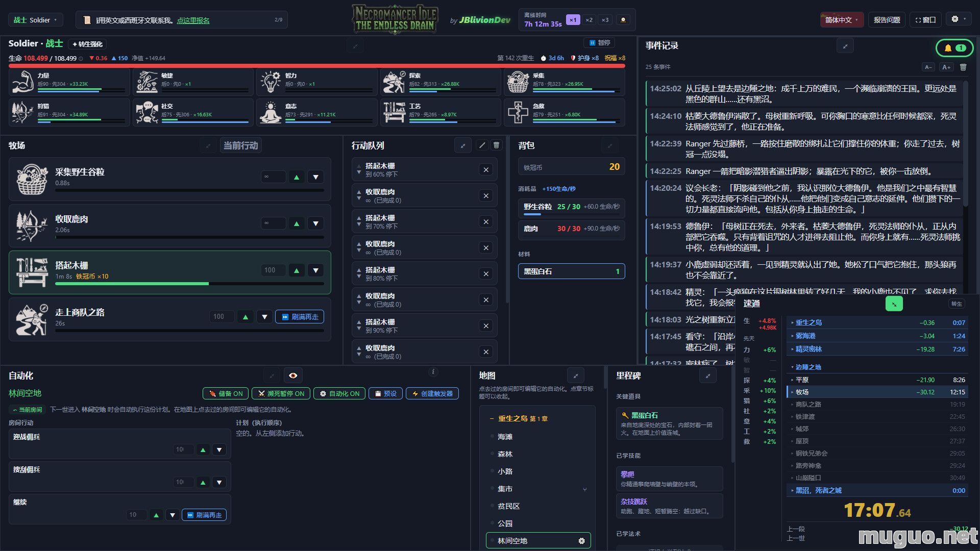Click the 搭起木栅 progress bar
Screen dimensions: 980x551
(189, 284)
